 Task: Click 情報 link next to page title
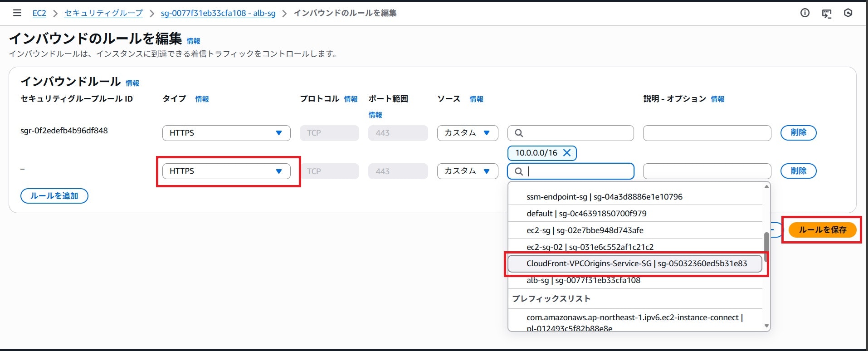(193, 41)
